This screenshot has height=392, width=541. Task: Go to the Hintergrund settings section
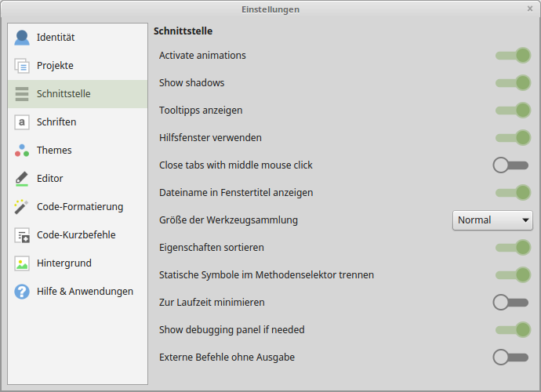(x=64, y=263)
